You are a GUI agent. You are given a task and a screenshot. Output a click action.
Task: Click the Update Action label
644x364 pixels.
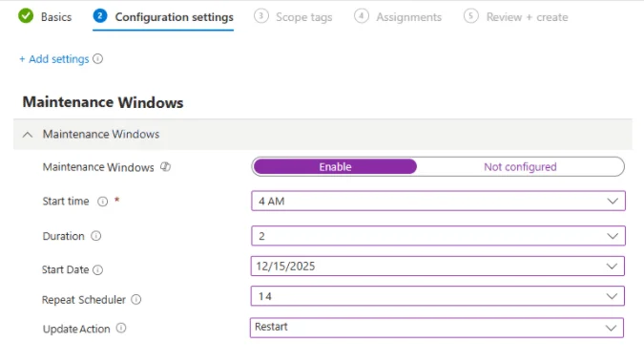76,329
